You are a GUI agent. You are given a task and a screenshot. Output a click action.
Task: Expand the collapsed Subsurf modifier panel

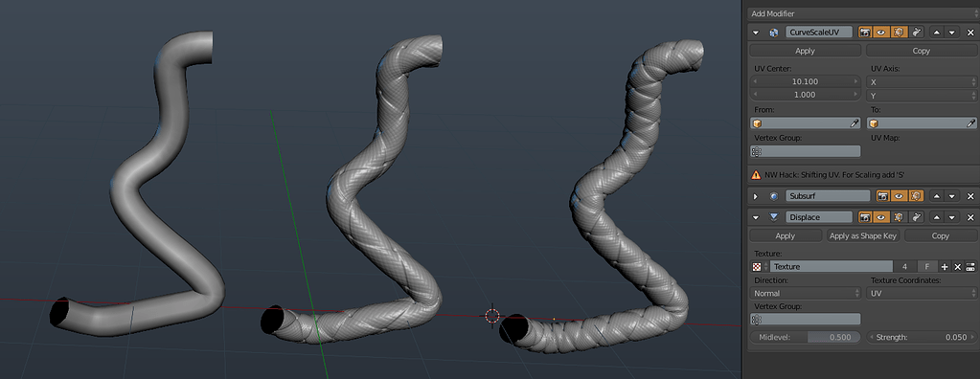coord(756,196)
